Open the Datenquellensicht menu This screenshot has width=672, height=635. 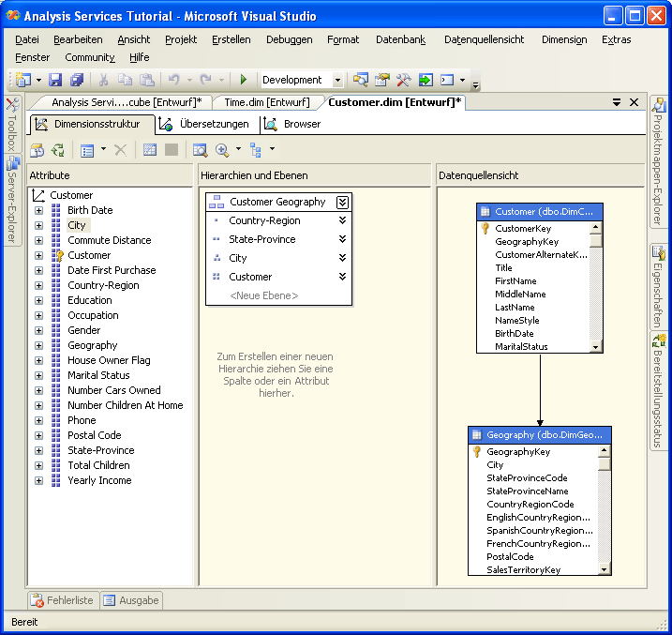pyautogui.click(x=485, y=39)
